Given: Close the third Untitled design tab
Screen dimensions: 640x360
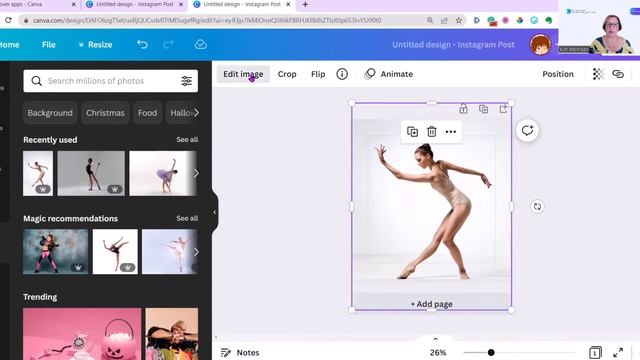Looking at the screenshot, I should 288,4.
